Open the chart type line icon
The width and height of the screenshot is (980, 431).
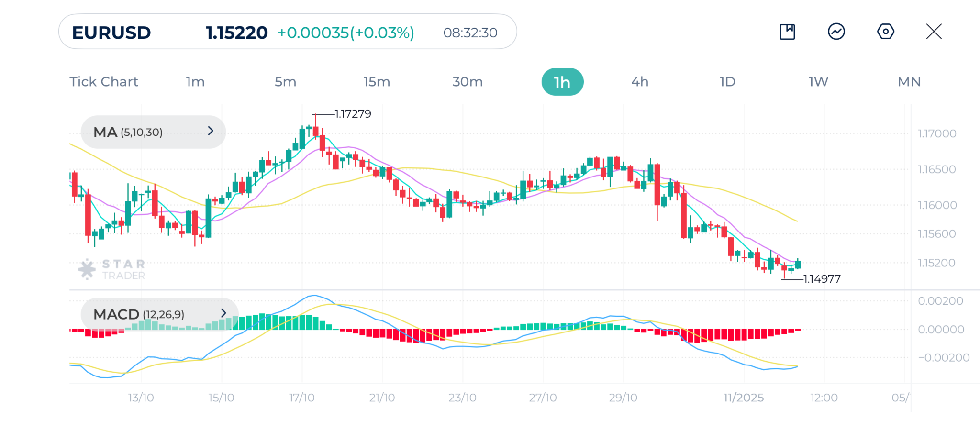pos(836,32)
